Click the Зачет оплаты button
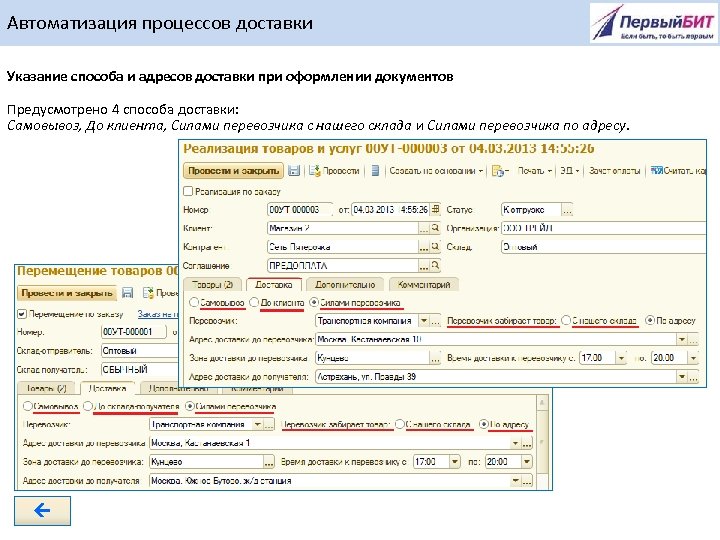Image resolution: width=720 pixels, height=540 pixels. 614,171
